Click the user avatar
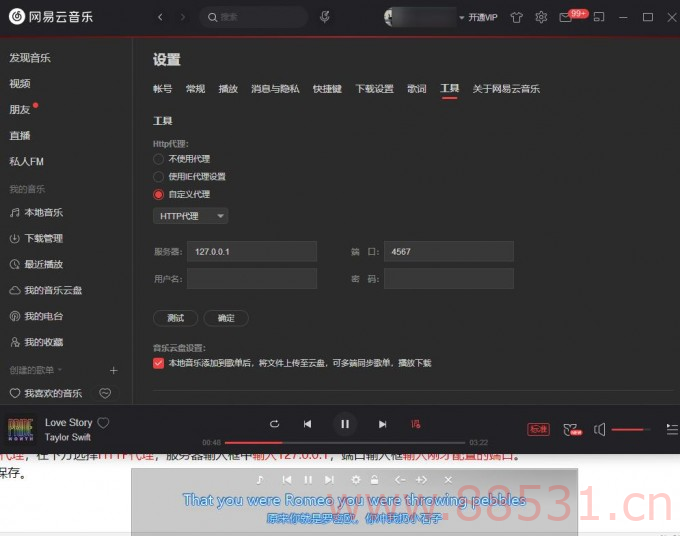The height and width of the screenshot is (536, 680). coord(389,17)
